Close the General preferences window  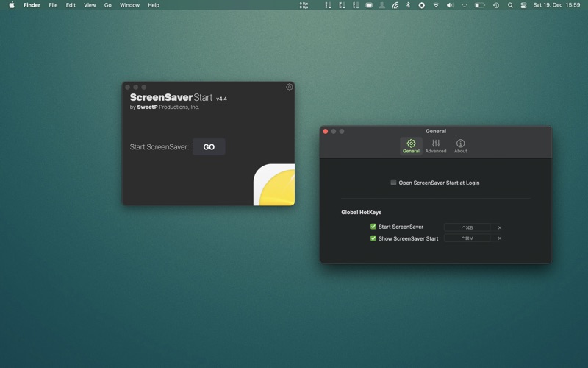point(326,132)
